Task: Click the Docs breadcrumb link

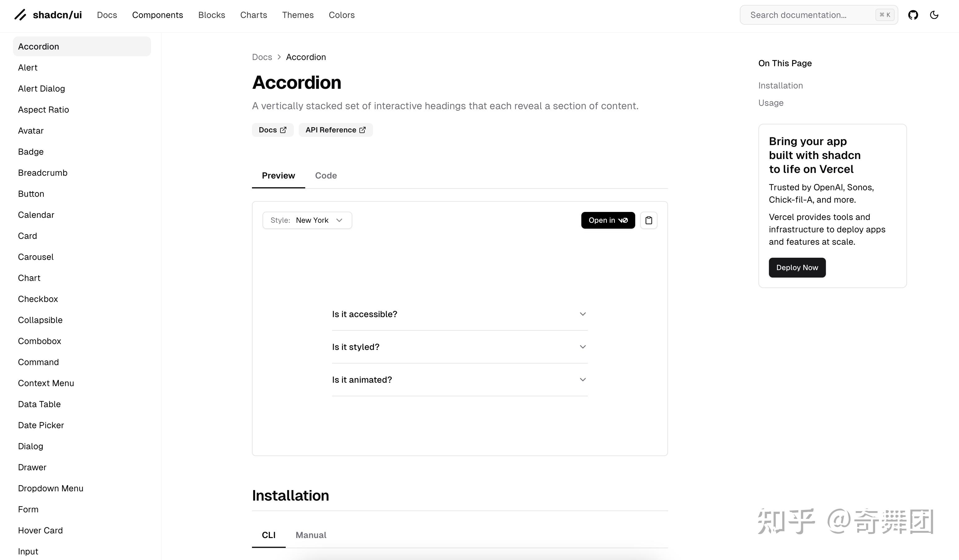Action: (x=262, y=57)
